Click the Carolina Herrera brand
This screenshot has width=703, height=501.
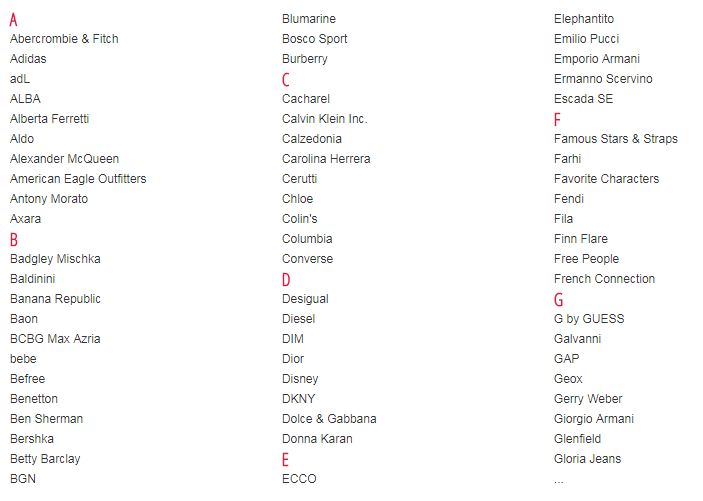click(326, 159)
